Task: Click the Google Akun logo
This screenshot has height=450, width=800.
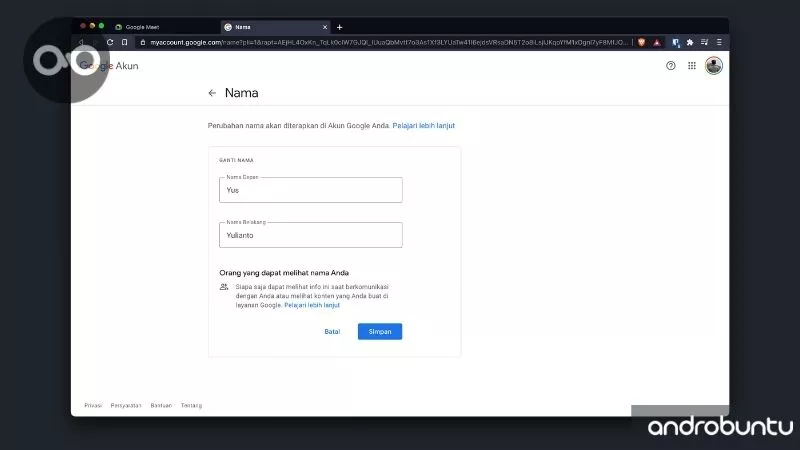Action: (x=109, y=66)
